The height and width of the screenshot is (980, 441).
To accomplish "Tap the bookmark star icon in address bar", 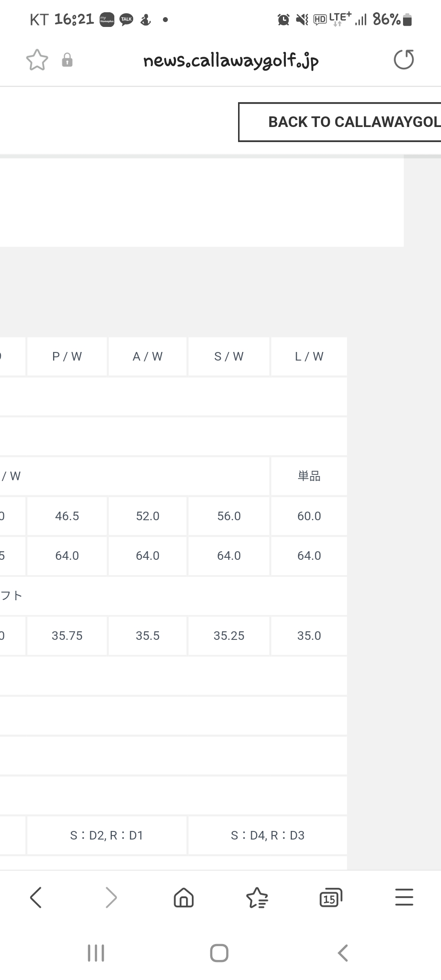I will coord(37,60).
